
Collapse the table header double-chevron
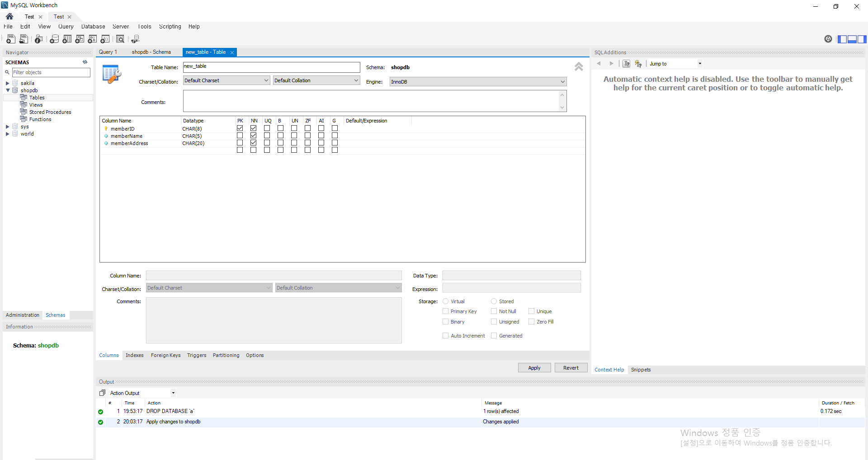tap(579, 66)
